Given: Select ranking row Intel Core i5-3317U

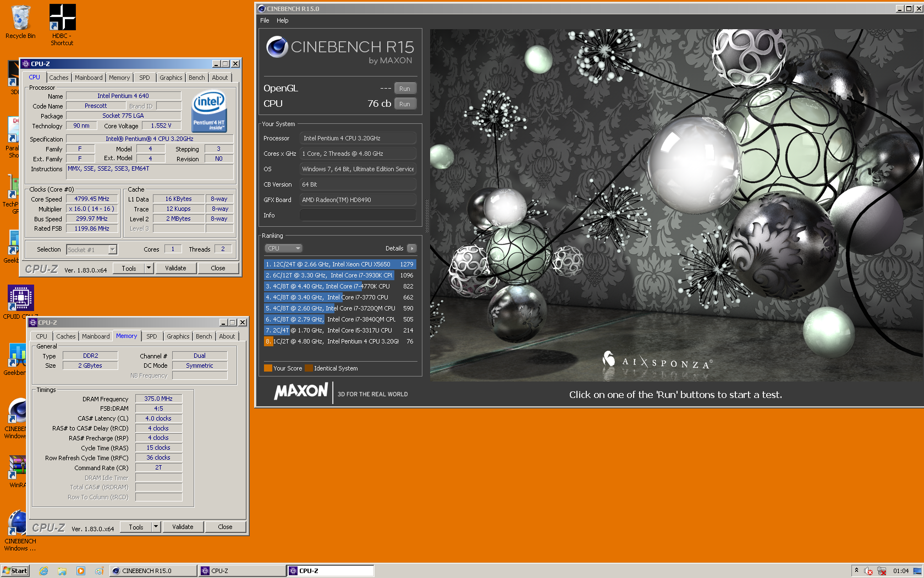Looking at the screenshot, I should 340,330.
